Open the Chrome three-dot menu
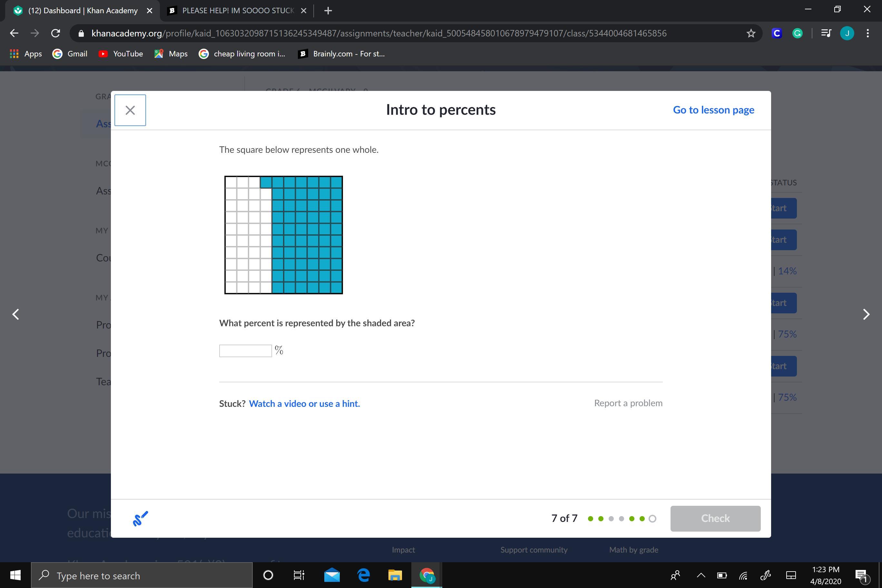This screenshot has height=588, width=882. pos(868,34)
